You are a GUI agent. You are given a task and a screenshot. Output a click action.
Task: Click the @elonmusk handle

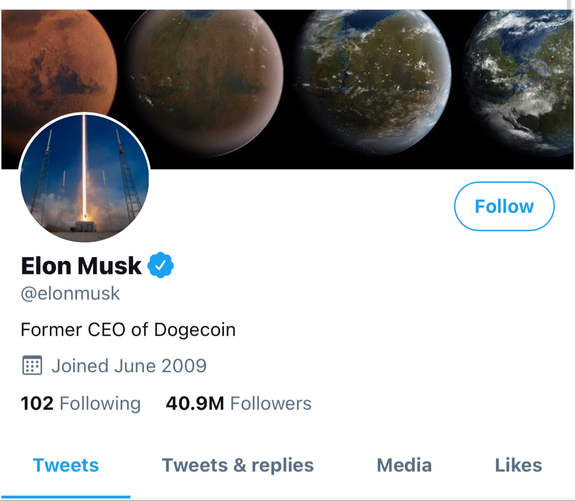(70, 293)
